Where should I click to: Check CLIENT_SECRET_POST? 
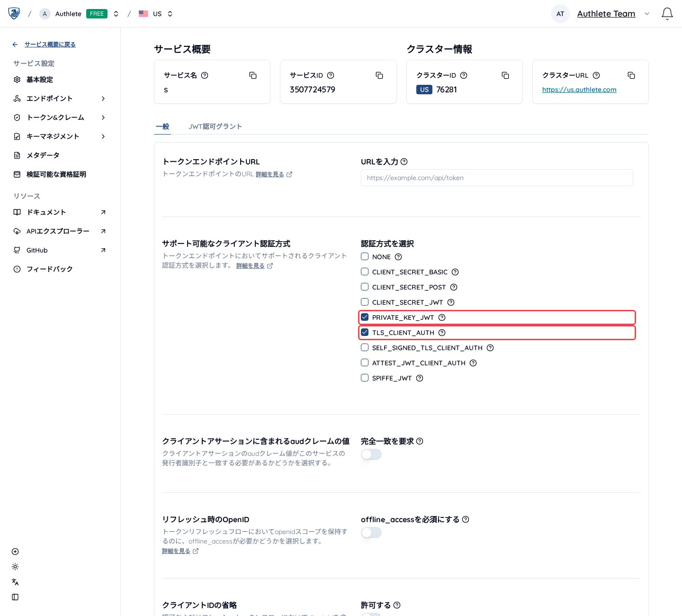[365, 287]
